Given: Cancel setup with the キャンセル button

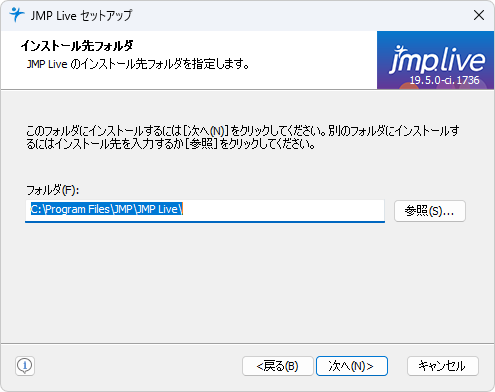Looking at the screenshot, I should coord(443,366).
